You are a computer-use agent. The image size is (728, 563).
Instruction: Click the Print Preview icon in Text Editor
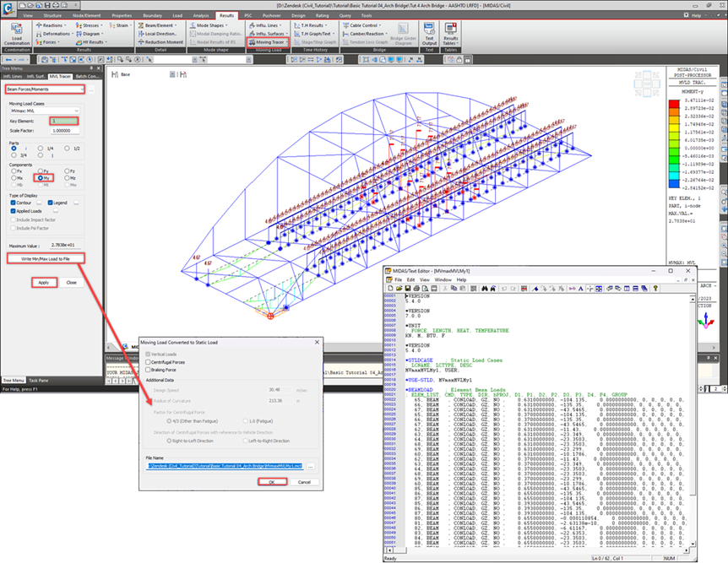click(425, 289)
